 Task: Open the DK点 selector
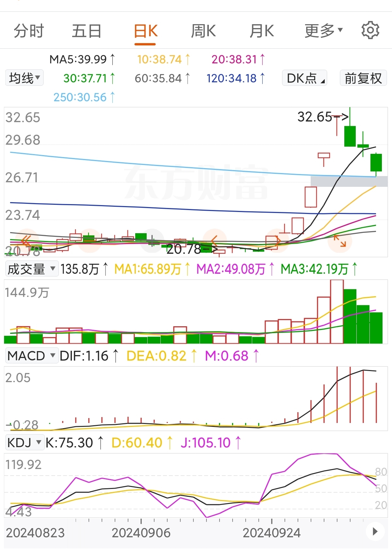[304, 78]
